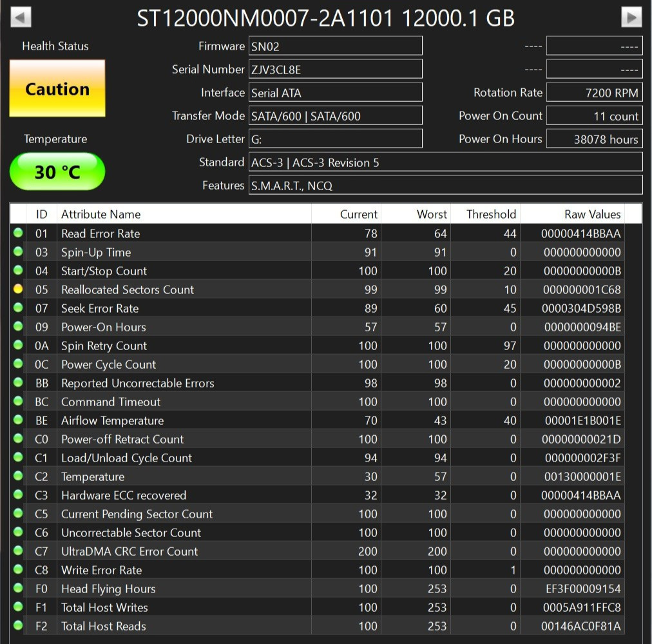
Task: Select raw value 0005A911FFC8
Action: point(582,607)
